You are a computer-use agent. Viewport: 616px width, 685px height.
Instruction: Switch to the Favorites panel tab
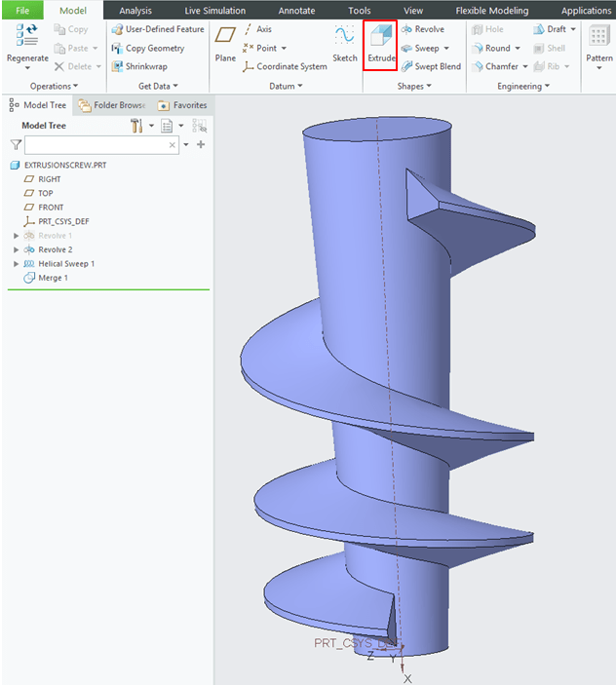pyautogui.click(x=182, y=104)
